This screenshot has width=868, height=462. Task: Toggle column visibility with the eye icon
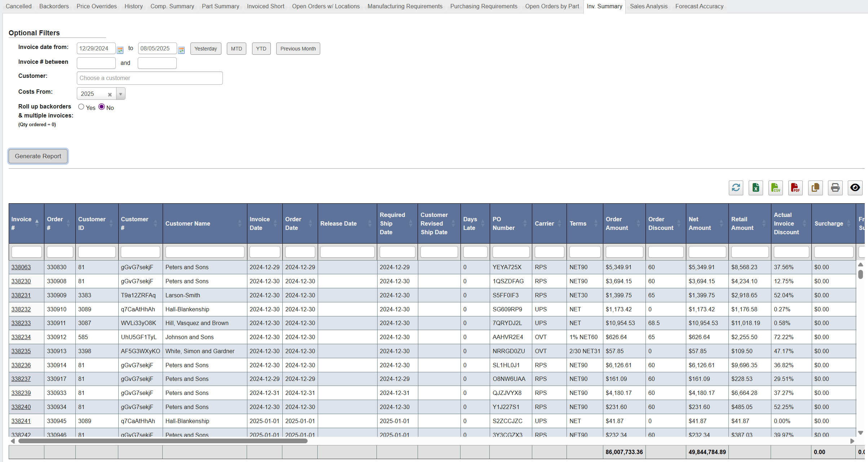(855, 188)
